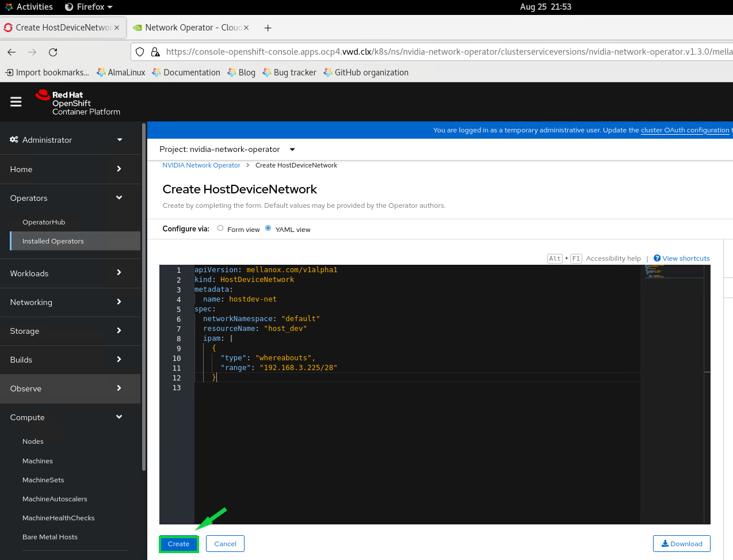Select Form view radio button
The width and height of the screenshot is (733, 560).
point(220,228)
